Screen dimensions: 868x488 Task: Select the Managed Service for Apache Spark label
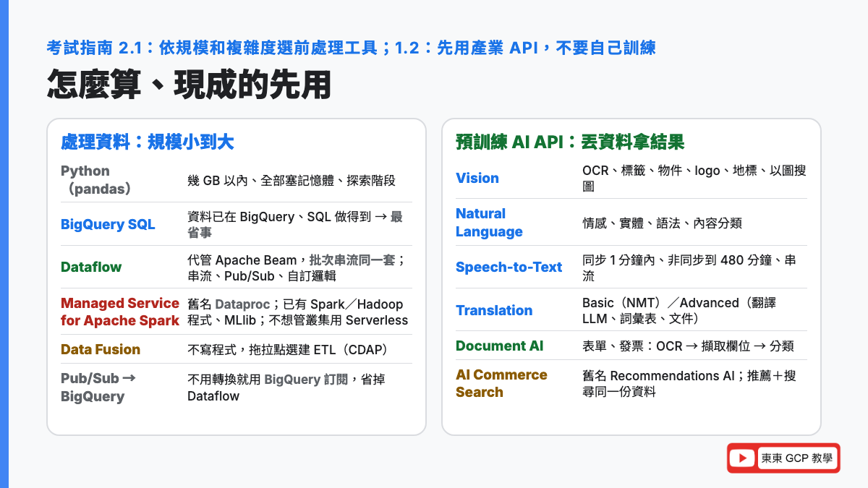(x=120, y=312)
